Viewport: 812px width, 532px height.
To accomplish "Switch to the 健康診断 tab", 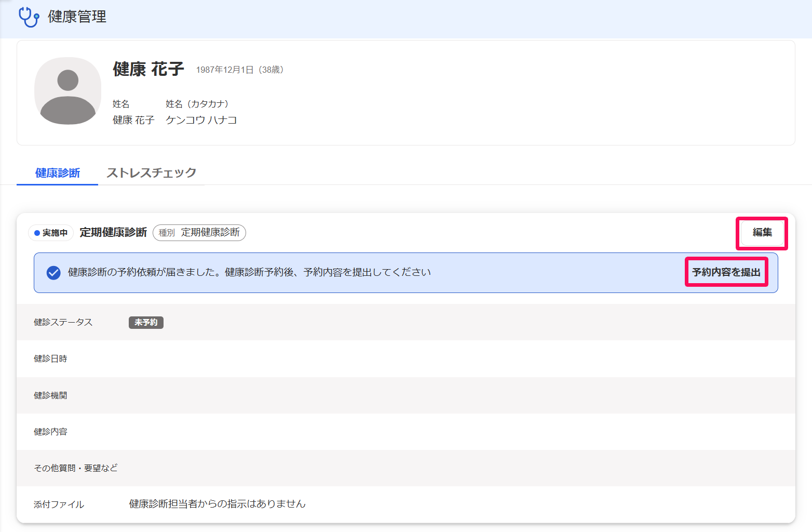I will click(58, 173).
